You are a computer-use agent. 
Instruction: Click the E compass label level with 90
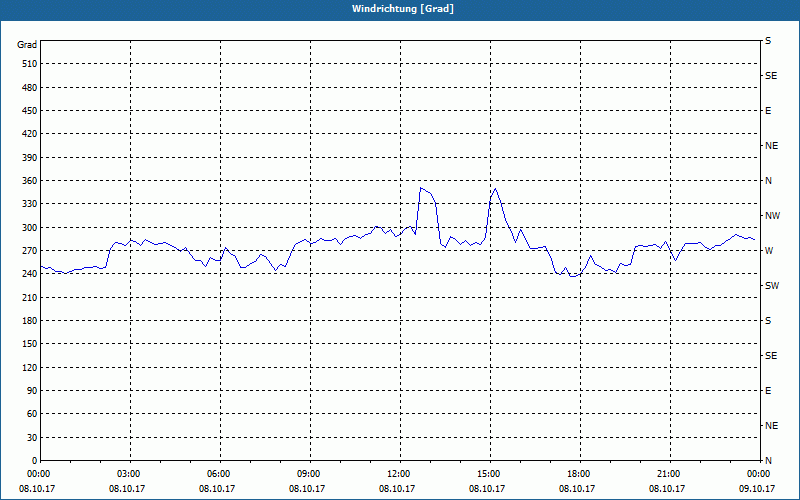pos(768,391)
